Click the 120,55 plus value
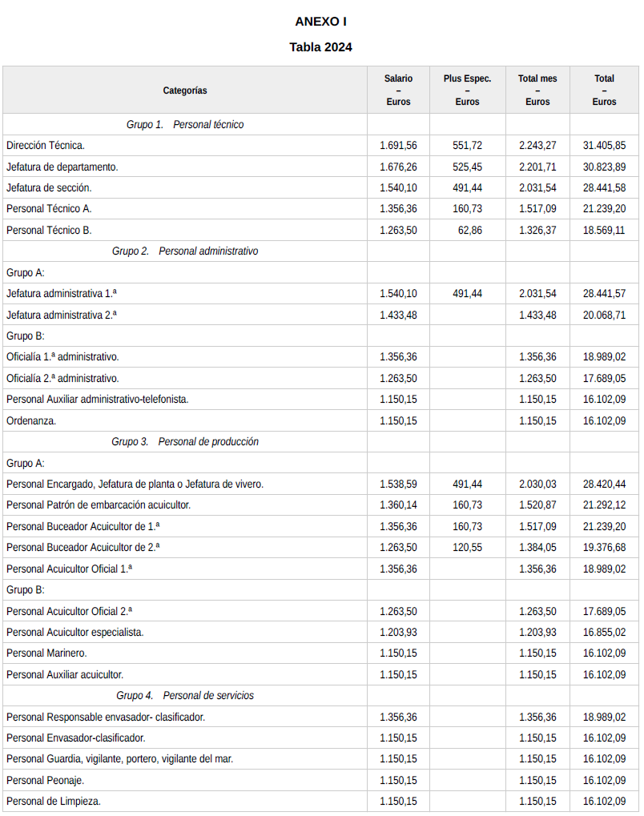The width and height of the screenshot is (644, 816). click(467, 548)
